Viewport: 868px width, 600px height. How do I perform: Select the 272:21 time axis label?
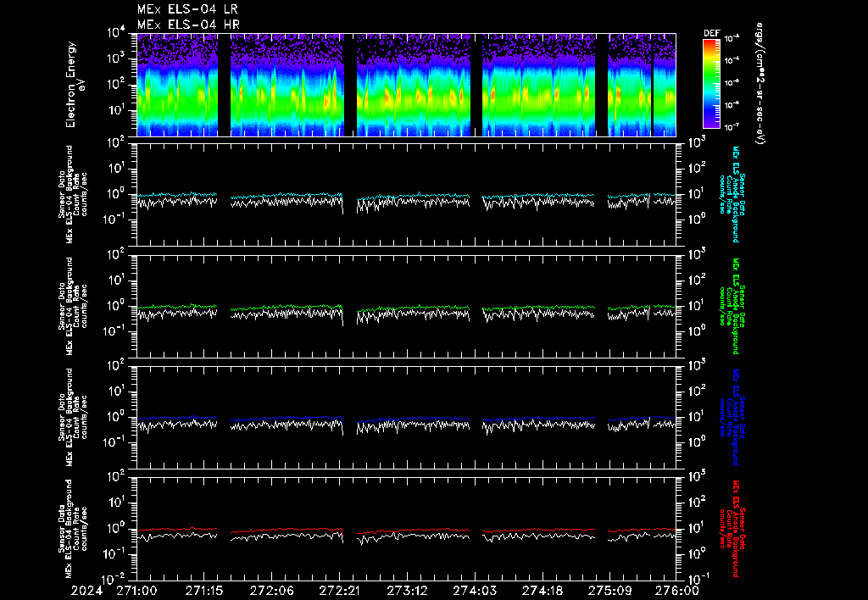(x=340, y=590)
